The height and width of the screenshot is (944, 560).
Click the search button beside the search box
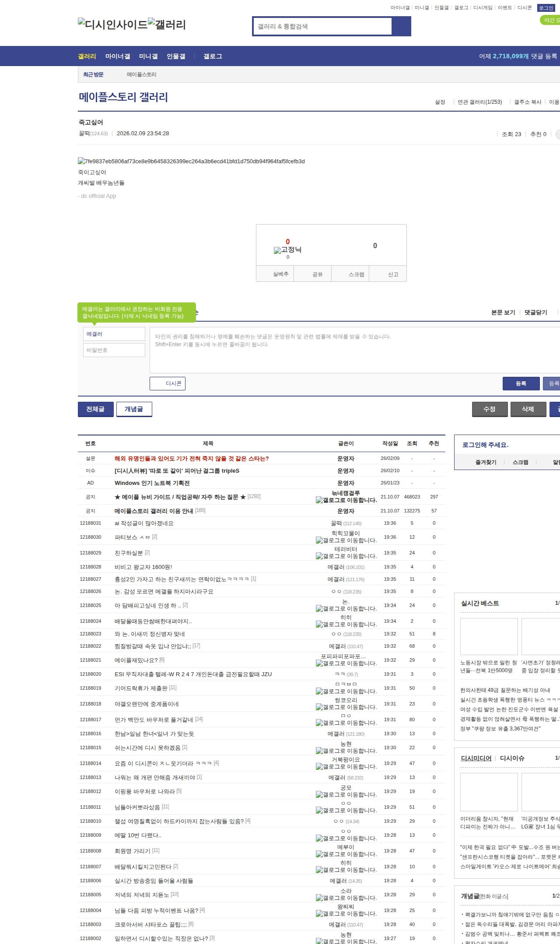tap(401, 26)
